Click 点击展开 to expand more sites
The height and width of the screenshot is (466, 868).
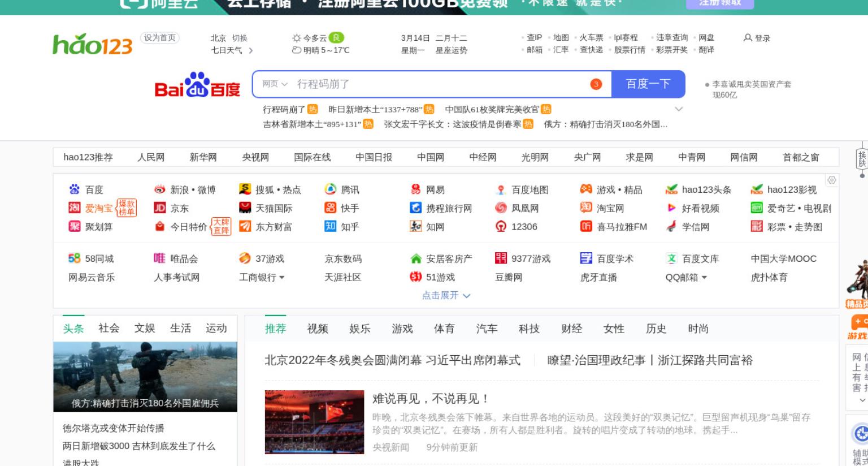pos(446,295)
